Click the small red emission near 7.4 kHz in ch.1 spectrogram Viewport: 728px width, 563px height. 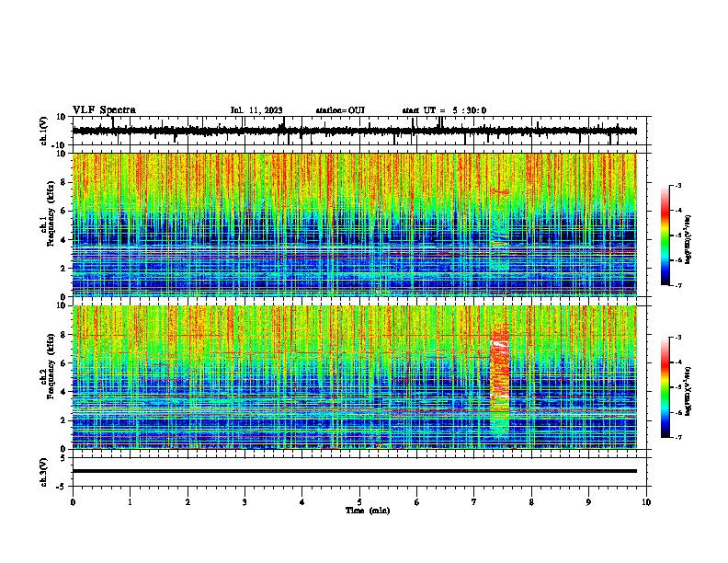pyautogui.click(x=500, y=191)
